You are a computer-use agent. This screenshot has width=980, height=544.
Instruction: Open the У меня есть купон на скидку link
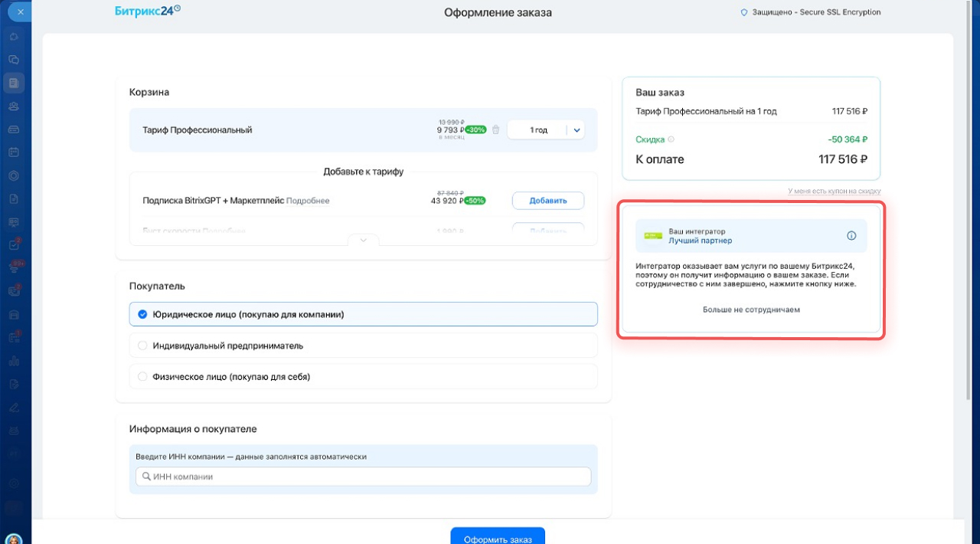tap(834, 192)
